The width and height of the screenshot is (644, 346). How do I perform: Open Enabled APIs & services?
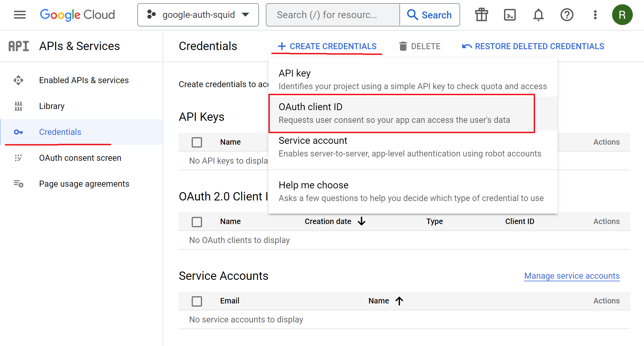coord(82,80)
